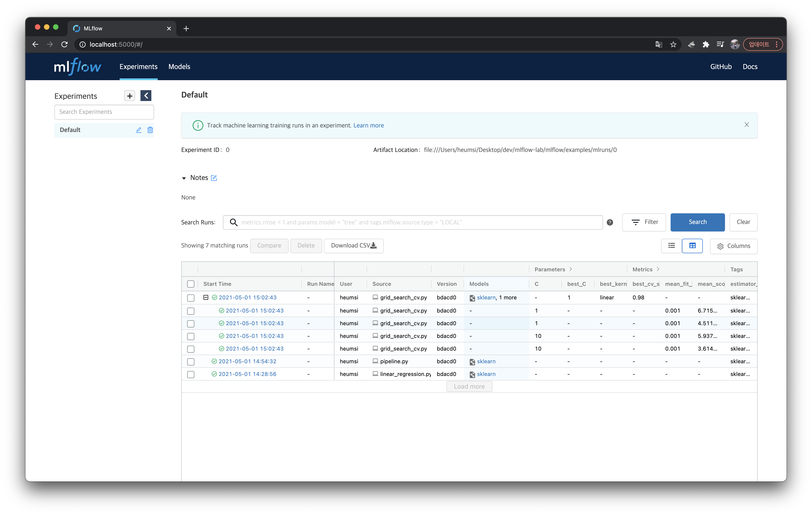The height and width of the screenshot is (515, 812).
Task: Click the trash icon for Default experiment
Action: click(x=150, y=130)
